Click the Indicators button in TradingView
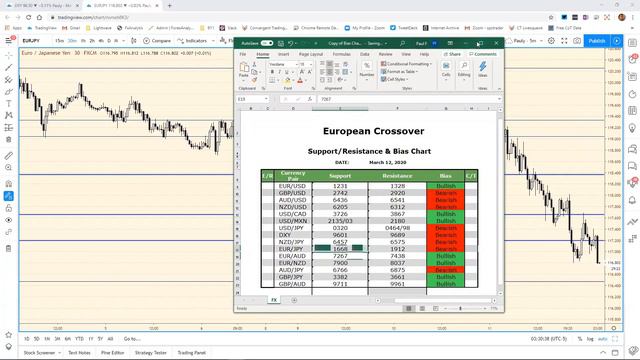Viewport: 640px width, 360px height. 192,41
